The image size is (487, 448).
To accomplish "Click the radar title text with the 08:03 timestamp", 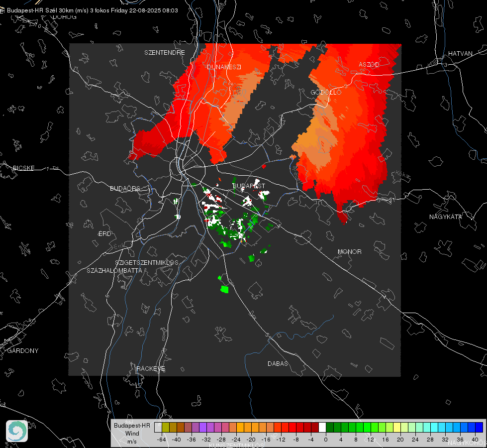I will click(x=92, y=10).
